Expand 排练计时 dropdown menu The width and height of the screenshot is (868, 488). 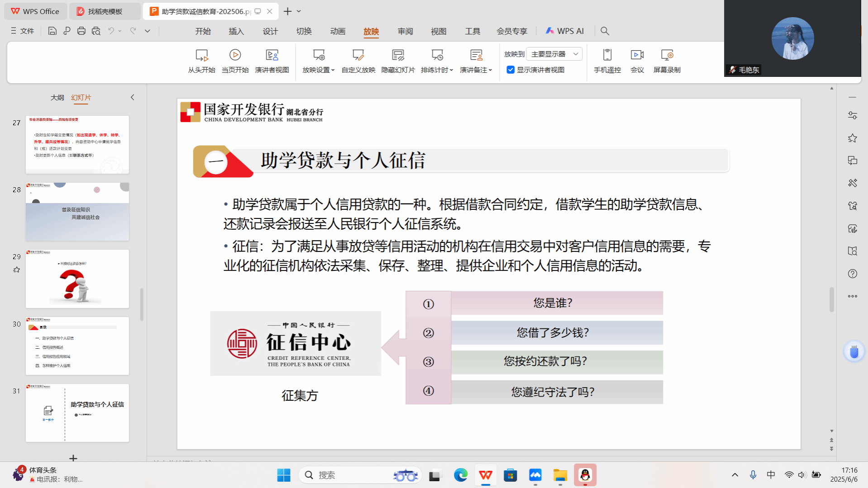[x=451, y=70]
